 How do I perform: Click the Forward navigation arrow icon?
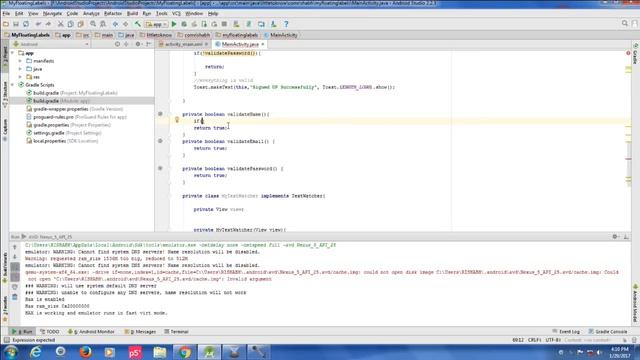click(x=125, y=24)
